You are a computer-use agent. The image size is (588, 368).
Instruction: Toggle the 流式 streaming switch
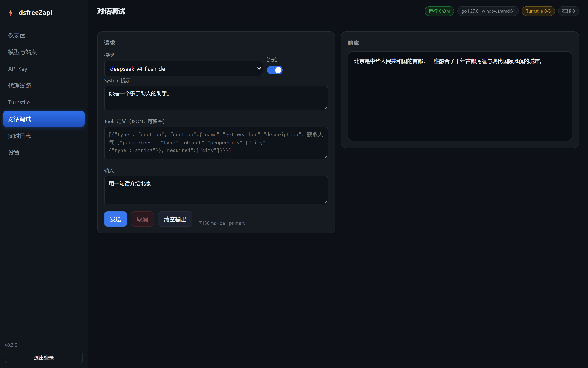(275, 70)
